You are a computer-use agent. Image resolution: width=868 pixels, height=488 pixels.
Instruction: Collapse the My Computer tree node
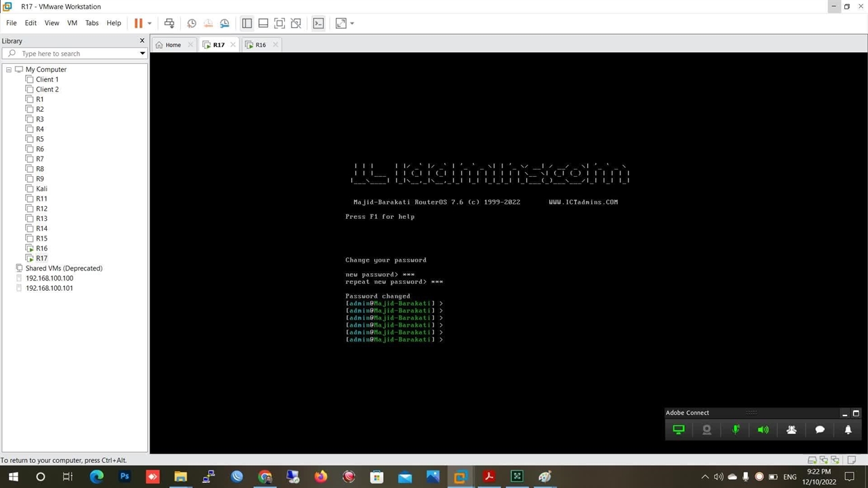9,70
